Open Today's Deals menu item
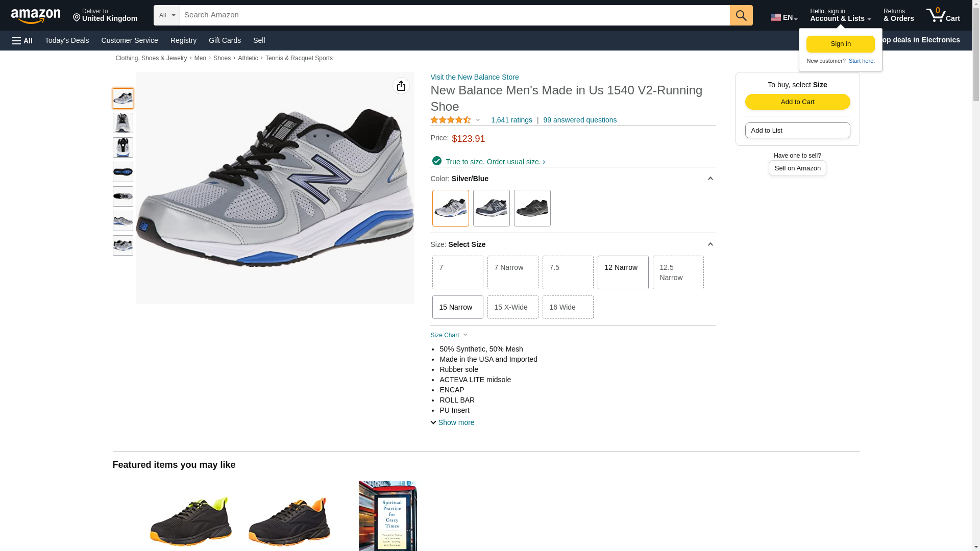Image resolution: width=980 pixels, height=551 pixels. [x=67, y=40]
